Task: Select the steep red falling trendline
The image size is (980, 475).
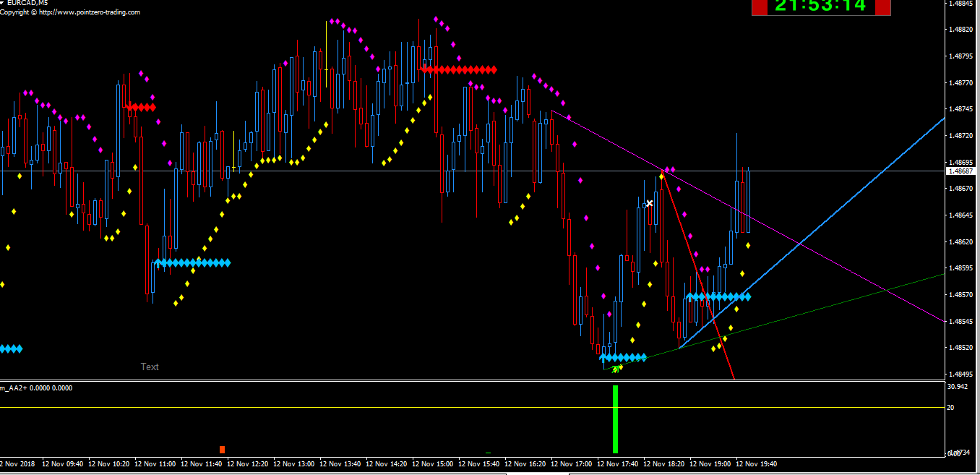Action: pyautogui.click(x=699, y=275)
